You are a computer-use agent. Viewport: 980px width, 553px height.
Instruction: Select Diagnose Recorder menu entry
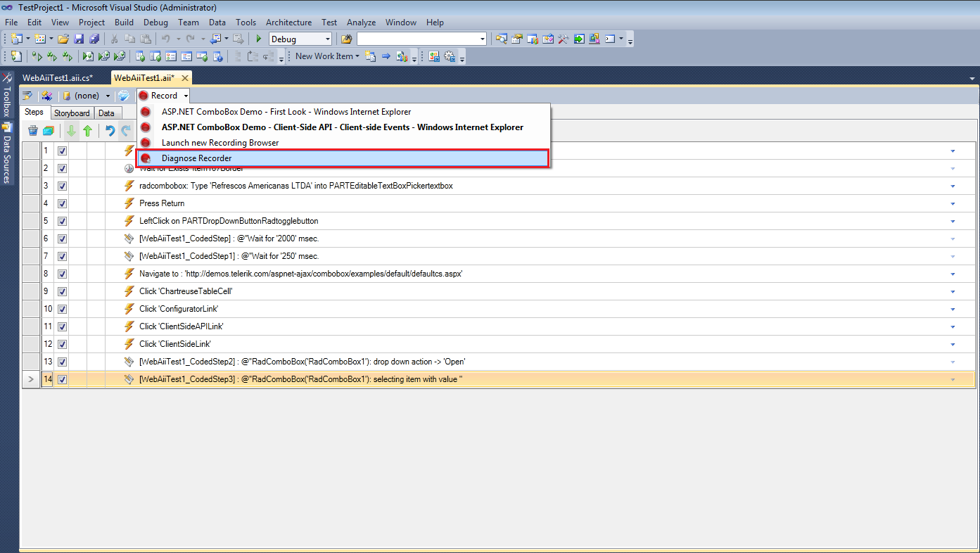click(343, 158)
